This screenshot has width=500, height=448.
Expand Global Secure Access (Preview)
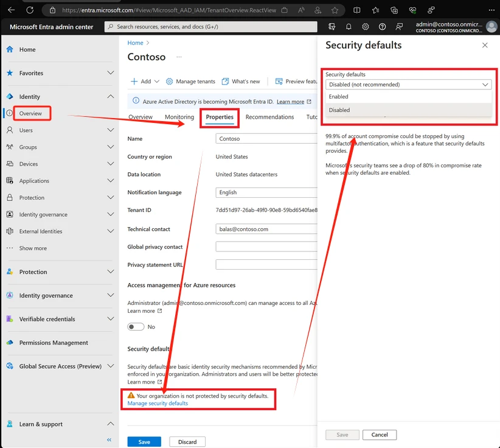click(x=110, y=366)
